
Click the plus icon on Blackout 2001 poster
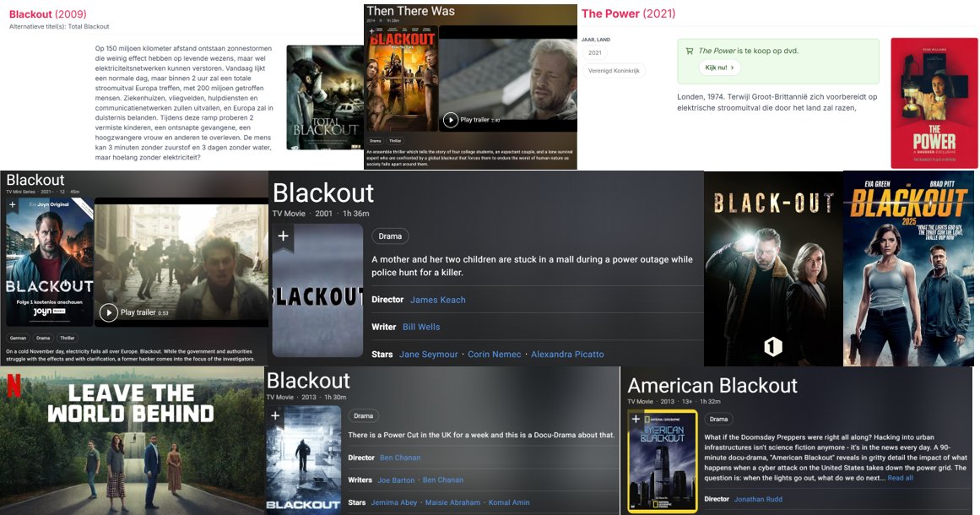[283, 236]
